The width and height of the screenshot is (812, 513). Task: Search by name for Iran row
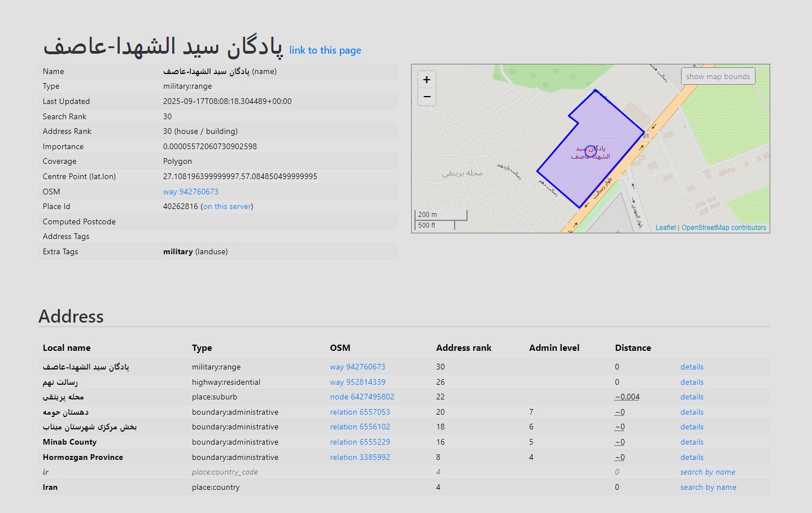pyautogui.click(x=708, y=487)
